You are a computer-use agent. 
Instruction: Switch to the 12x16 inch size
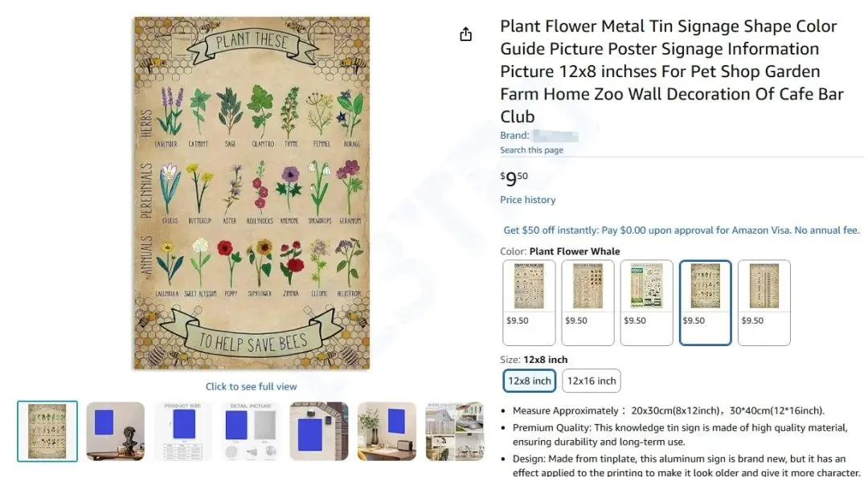[592, 381]
